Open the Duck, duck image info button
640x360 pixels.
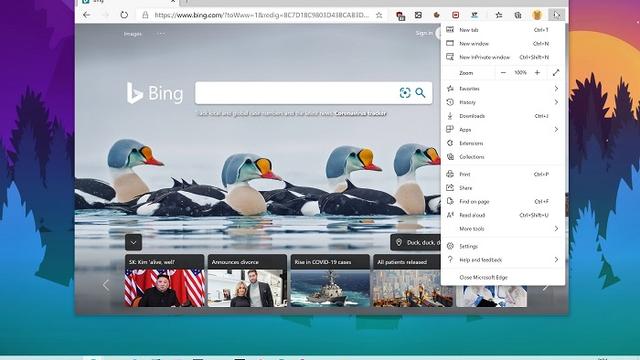(x=416, y=242)
